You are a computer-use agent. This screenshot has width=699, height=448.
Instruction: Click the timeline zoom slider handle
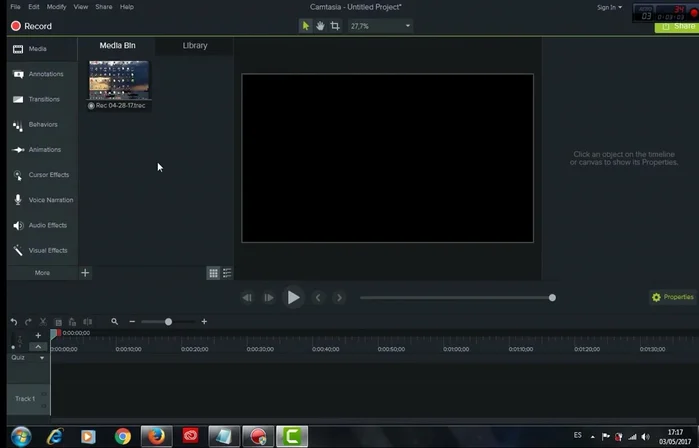point(168,322)
